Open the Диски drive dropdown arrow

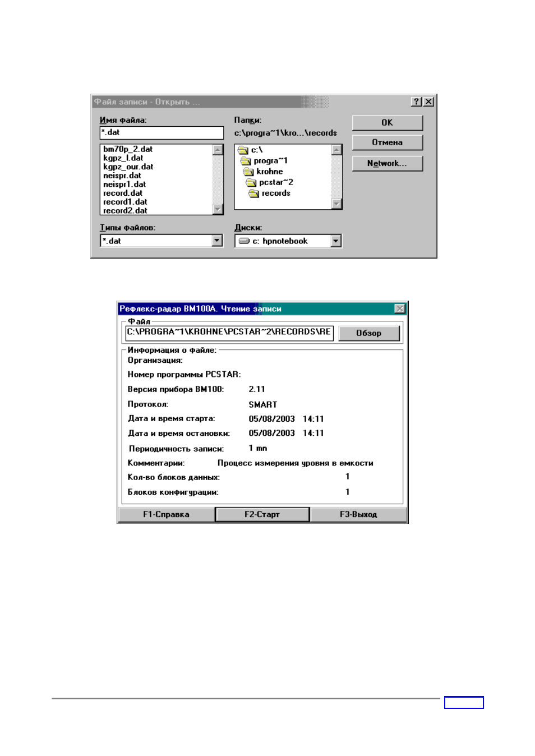coord(336,241)
